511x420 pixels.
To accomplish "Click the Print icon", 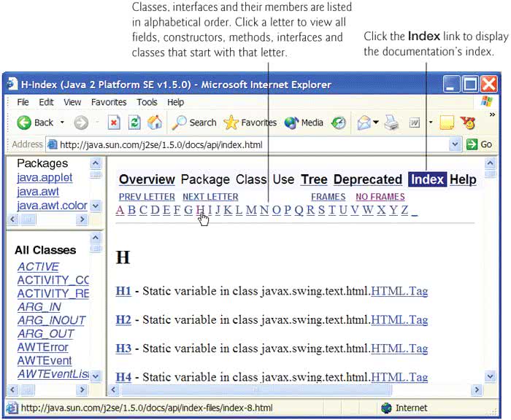I will [391, 122].
